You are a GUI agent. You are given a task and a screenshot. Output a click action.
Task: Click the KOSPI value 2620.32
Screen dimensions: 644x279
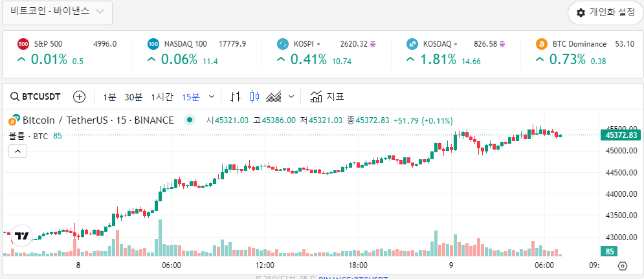353,44
